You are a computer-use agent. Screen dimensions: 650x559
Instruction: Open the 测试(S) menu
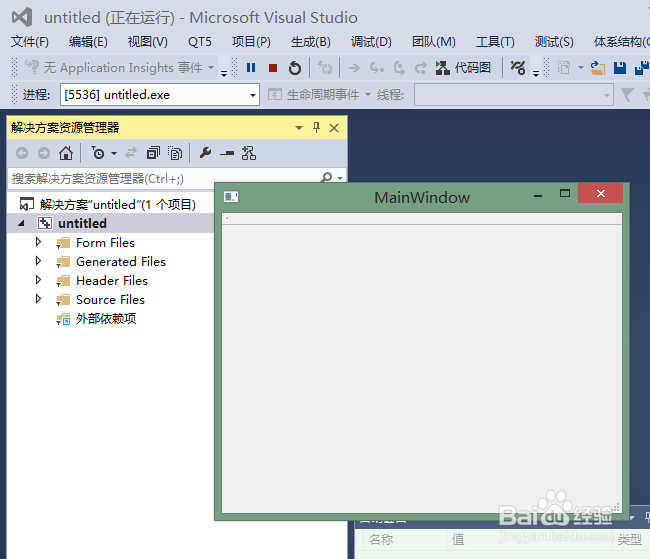click(x=554, y=42)
